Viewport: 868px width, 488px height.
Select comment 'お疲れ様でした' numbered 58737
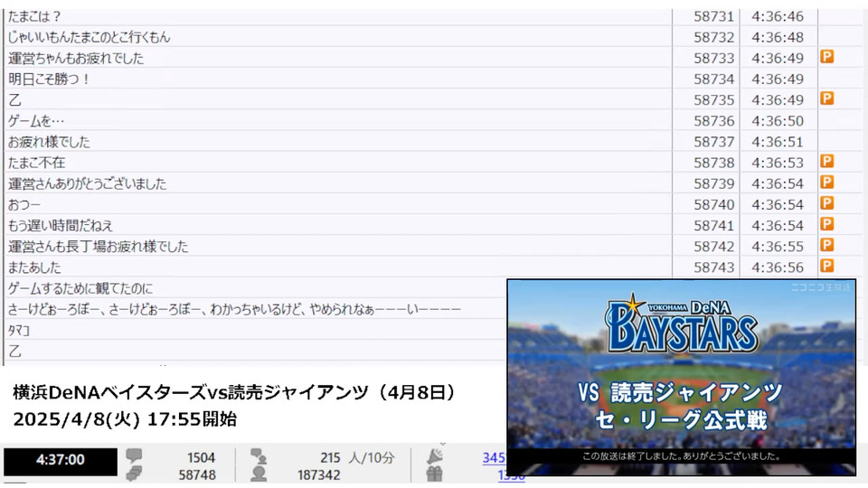49,142
